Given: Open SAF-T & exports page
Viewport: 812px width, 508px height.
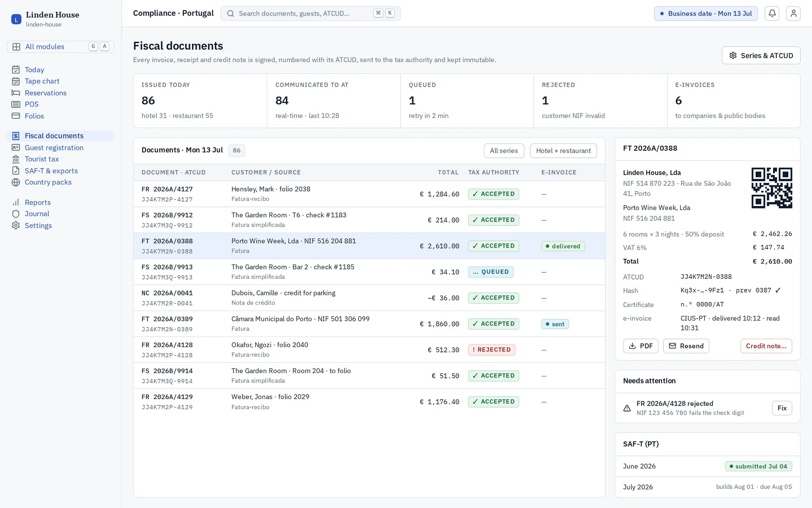Looking at the screenshot, I should pos(60,171).
